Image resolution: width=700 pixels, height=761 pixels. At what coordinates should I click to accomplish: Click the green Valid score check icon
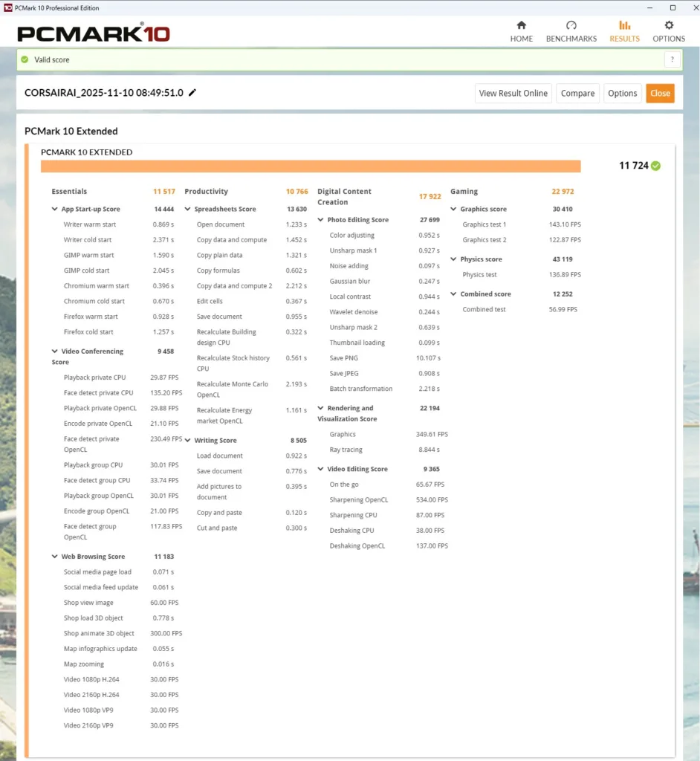pos(25,59)
